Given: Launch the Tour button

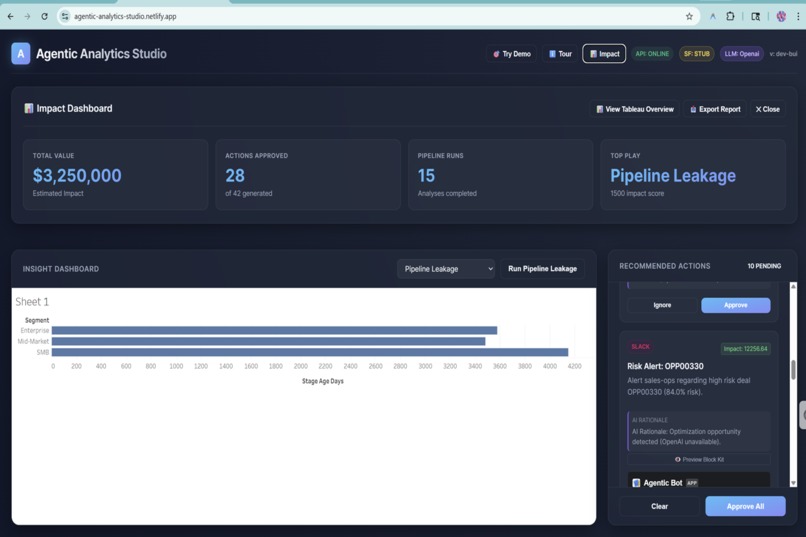Looking at the screenshot, I should [560, 53].
